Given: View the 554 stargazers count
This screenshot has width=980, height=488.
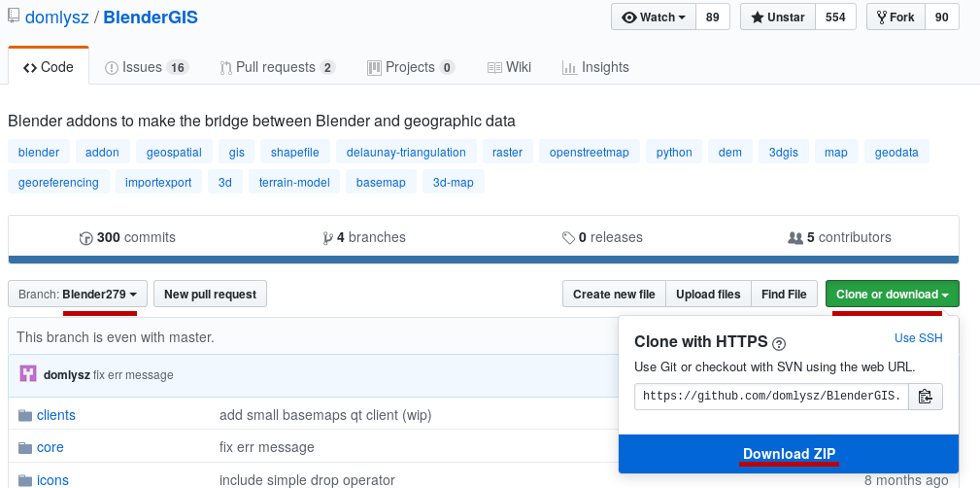Looking at the screenshot, I should [835, 17].
